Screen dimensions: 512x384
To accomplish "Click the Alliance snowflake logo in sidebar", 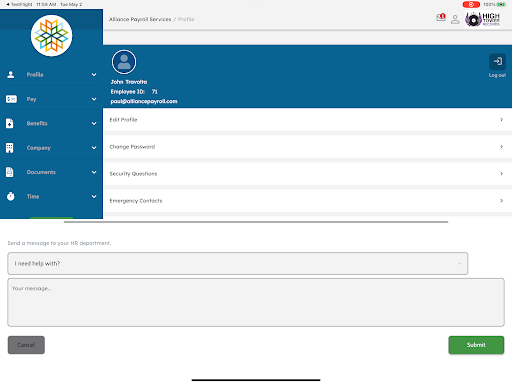I will 51,36.
